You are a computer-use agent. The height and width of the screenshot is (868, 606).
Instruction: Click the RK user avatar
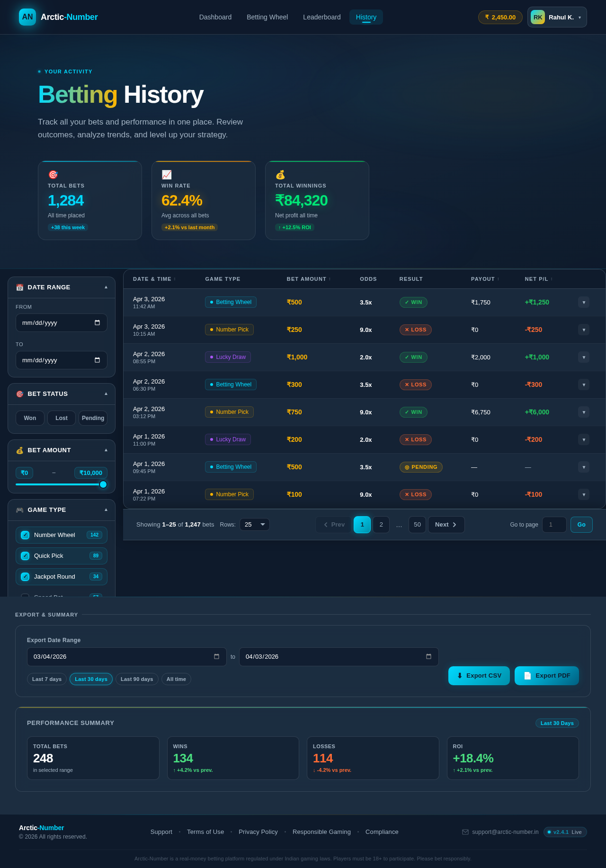point(538,17)
